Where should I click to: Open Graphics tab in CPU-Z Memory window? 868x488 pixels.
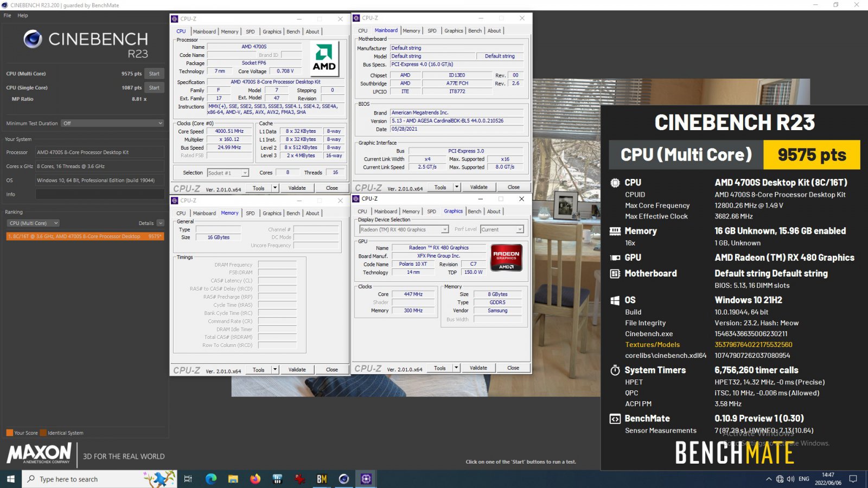(272, 213)
